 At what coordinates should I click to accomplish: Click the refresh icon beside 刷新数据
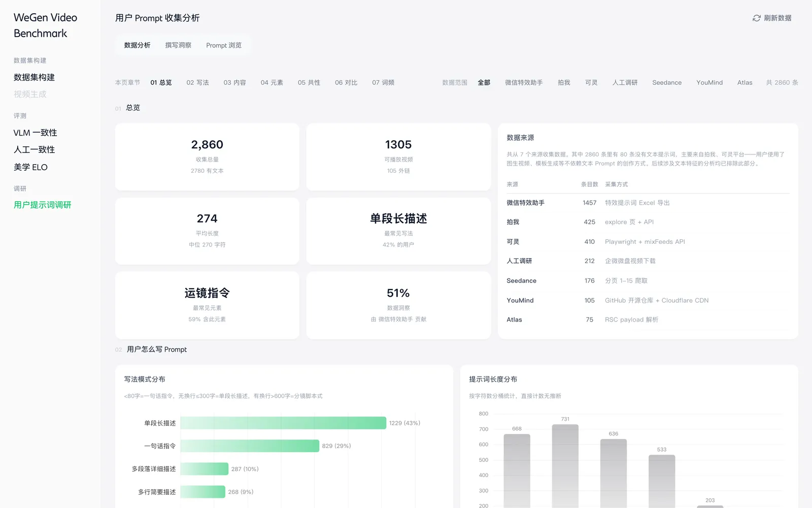pyautogui.click(x=756, y=18)
